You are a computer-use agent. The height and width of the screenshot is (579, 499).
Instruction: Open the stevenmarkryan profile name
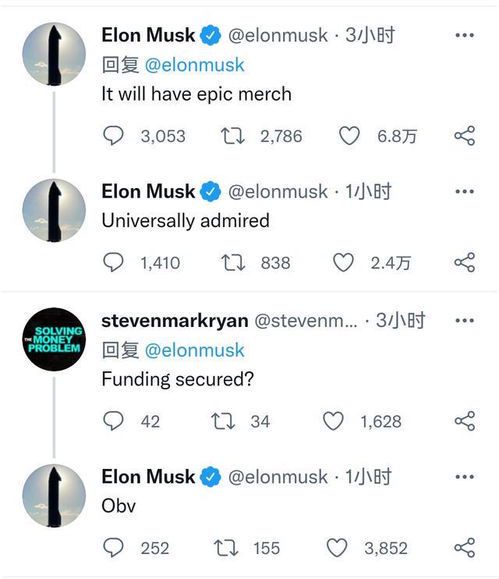point(175,321)
